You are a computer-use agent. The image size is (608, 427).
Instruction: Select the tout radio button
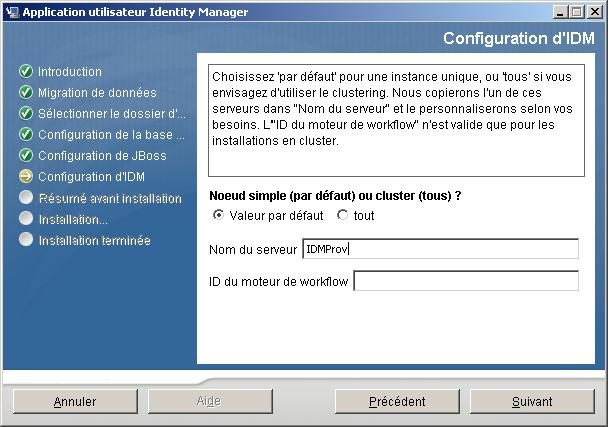[342, 215]
